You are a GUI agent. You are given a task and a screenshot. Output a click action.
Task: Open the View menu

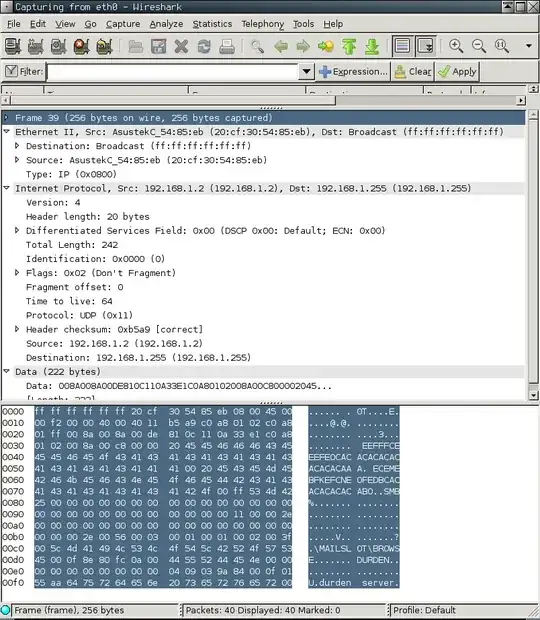pos(65,24)
